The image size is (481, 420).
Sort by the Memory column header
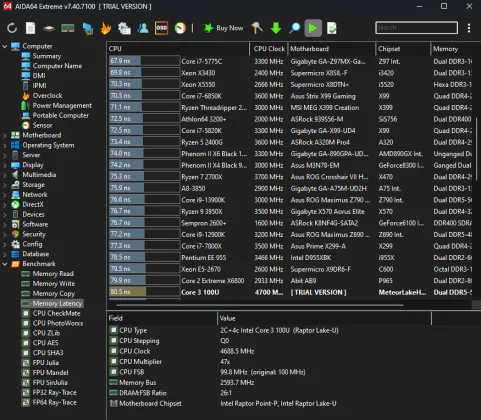coord(452,49)
